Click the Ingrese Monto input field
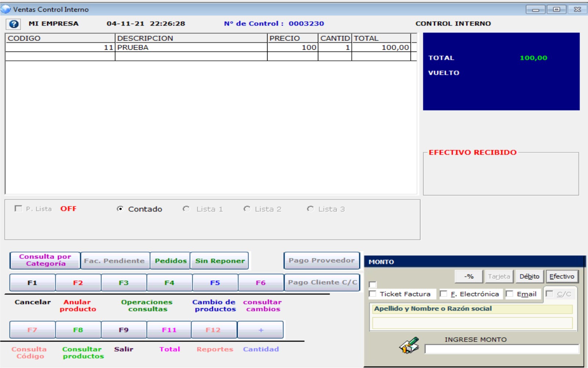The image size is (588, 368). pos(501,349)
